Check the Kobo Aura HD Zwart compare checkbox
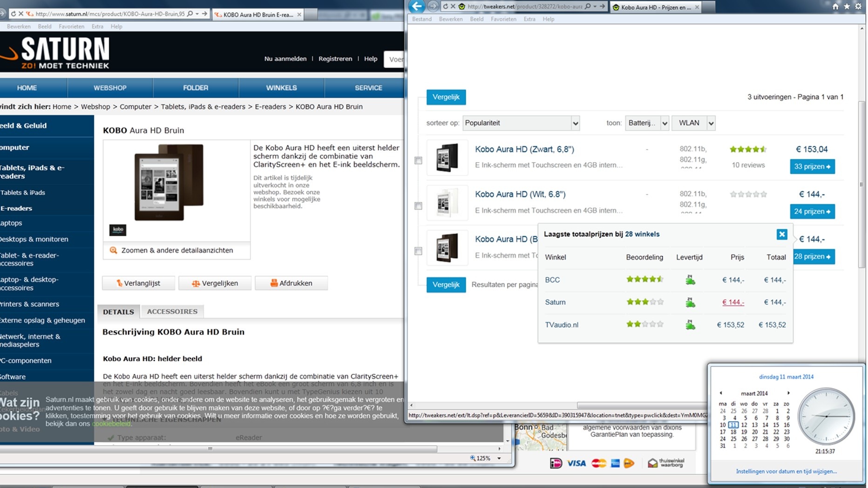 tap(418, 161)
